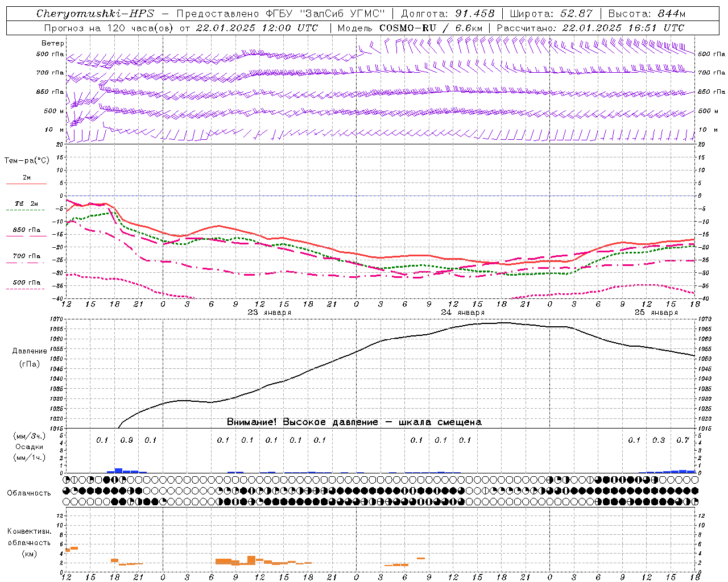Click the '(мм/1ч.)' precipitation unit label
Screen dimensions: 728x582
click(30, 458)
